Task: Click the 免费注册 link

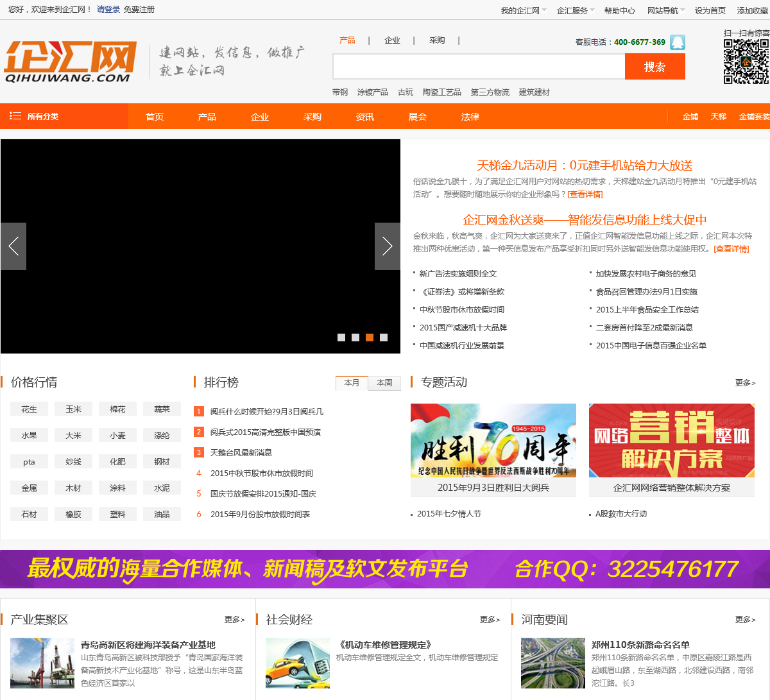Action: click(139, 10)
